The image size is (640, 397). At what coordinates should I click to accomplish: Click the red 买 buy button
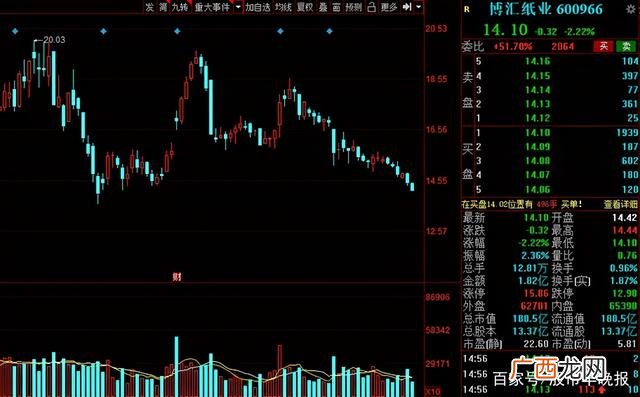point(604,46)
